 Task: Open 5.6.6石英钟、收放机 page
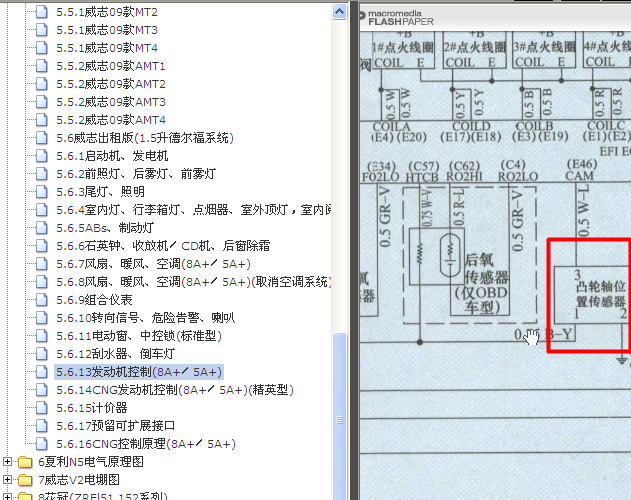[163, 246]
